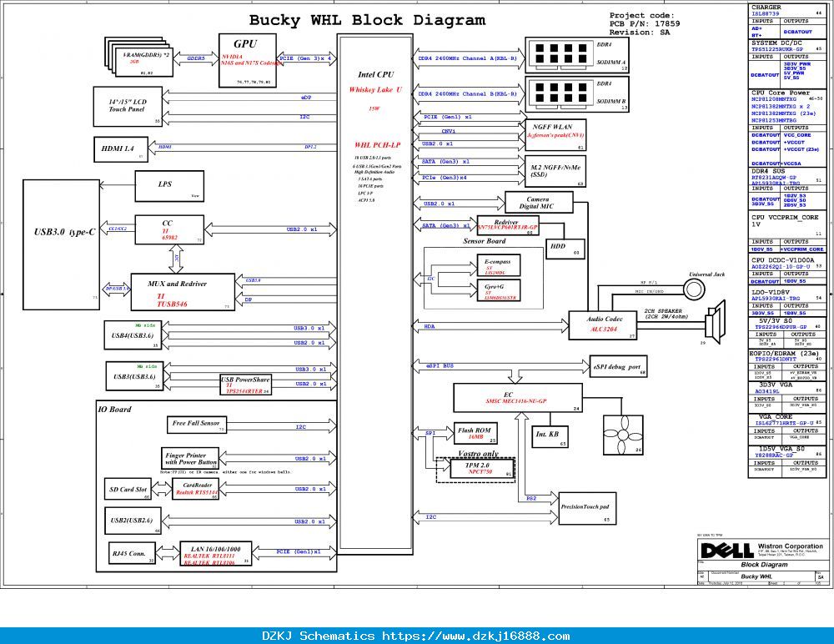Viewport: 834px width, 644px height.
Task: Click the MUX and Redriver block
Action: [x=183, y=292]
